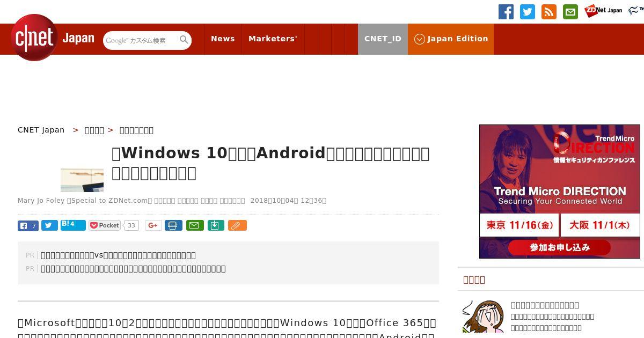The width and height of the screenshot is (644, 338).
Task: Submit search with the magnifier icon
Action: coord(184,40)
